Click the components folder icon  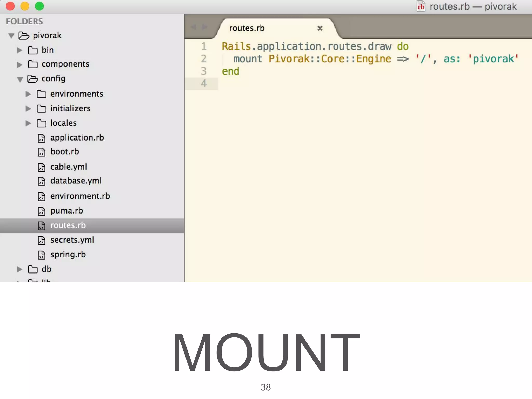(33, 64)
